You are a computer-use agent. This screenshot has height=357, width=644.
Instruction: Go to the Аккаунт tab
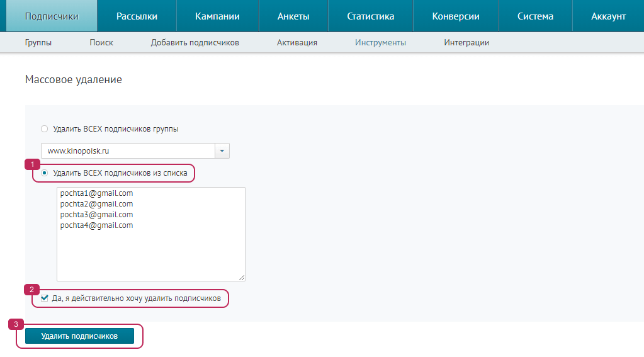click(x=608, y=16)
